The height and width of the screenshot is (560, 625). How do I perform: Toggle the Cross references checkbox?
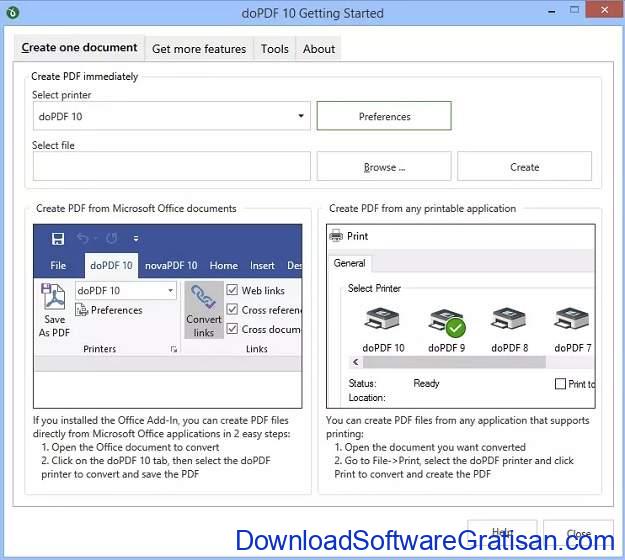(232, 309)
